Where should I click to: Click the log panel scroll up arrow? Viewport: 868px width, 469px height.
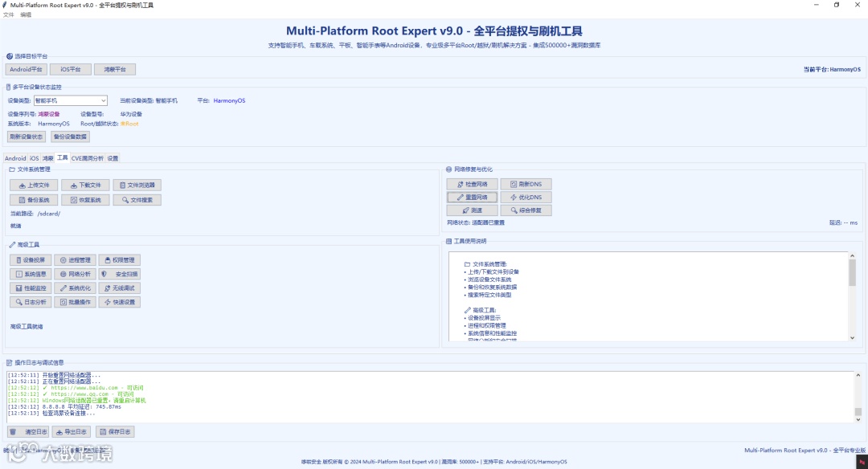click(x=858, y=375)
